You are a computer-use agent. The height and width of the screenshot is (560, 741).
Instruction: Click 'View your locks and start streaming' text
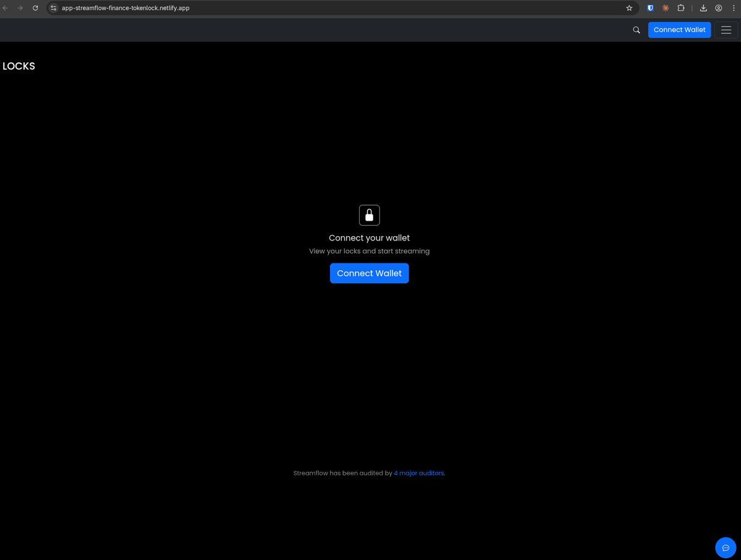(369, 251)
